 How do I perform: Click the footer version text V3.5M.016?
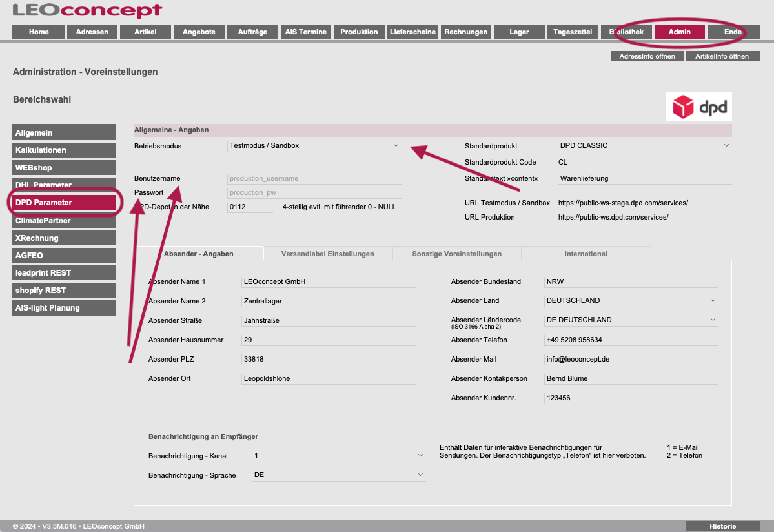(x=59, y=527)
